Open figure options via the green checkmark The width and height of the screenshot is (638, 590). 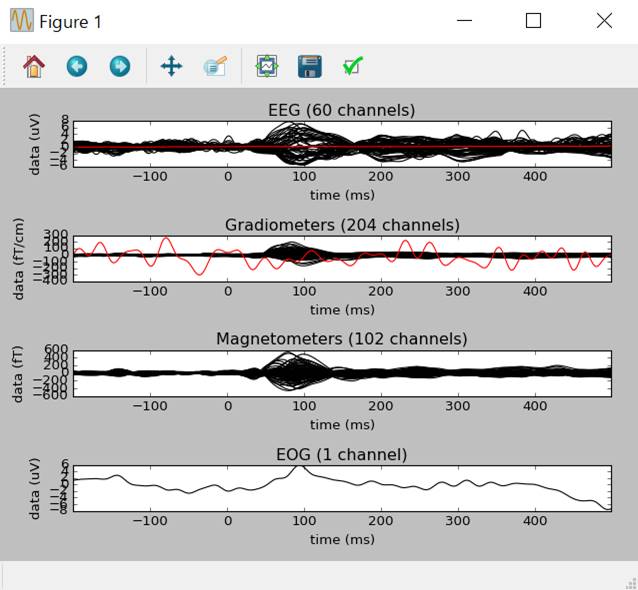tap(352, 67)
